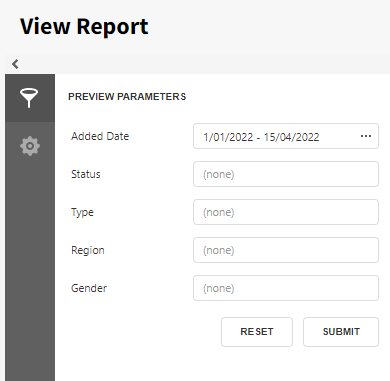This screenshot has width=390, height=381.
Task: Collapse the sidebar with the left chevron
Action: (x=15, y=64)
